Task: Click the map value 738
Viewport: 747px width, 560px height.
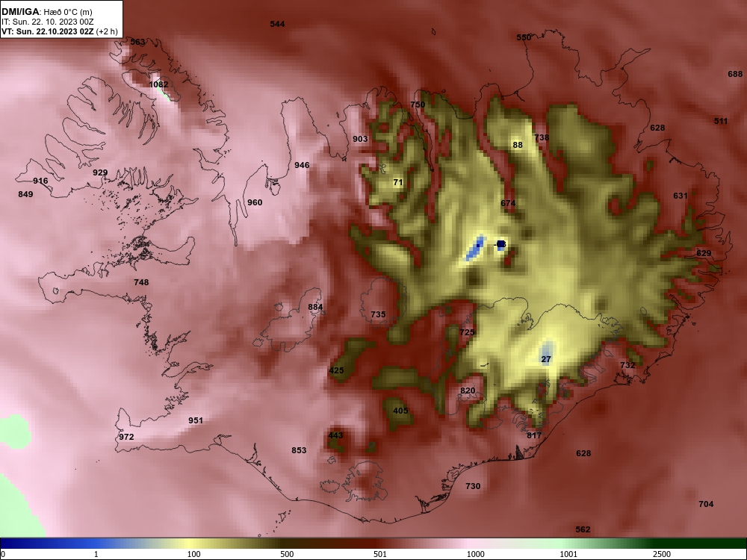Action: [542, 137]
